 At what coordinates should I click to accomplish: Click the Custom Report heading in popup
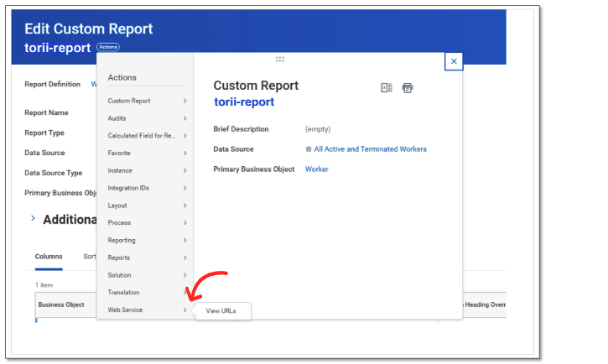[x=256, y=86]
